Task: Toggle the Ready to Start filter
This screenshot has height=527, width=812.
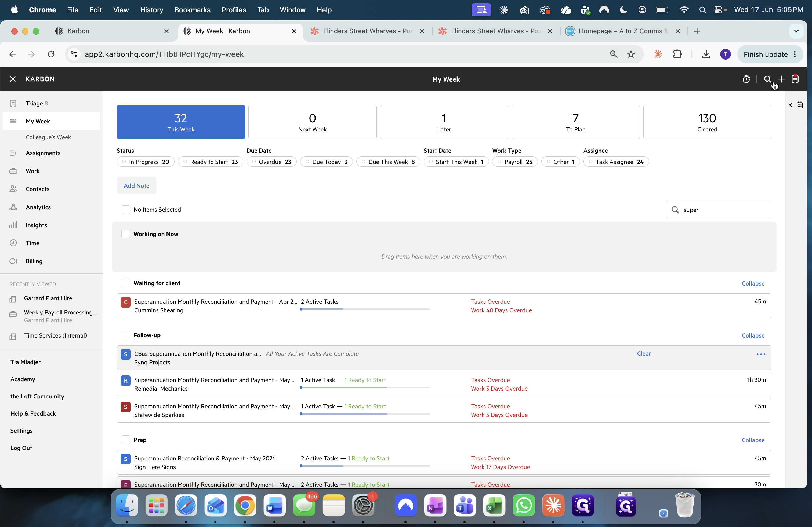Action: (x=211, y=162)
